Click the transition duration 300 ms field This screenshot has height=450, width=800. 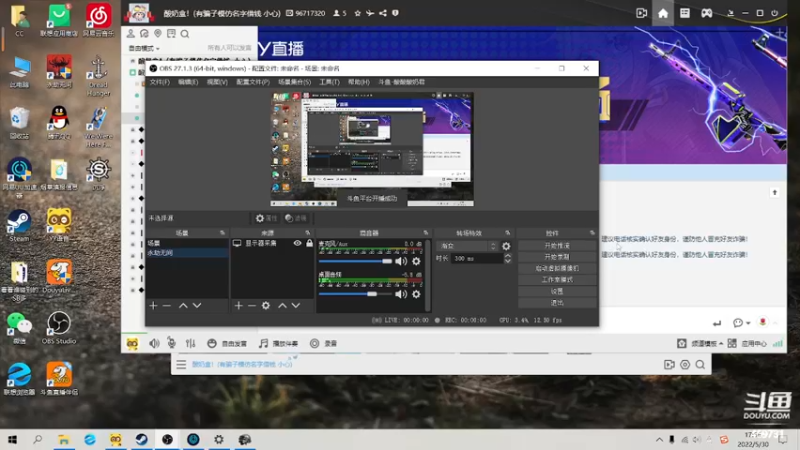point(478,259)
